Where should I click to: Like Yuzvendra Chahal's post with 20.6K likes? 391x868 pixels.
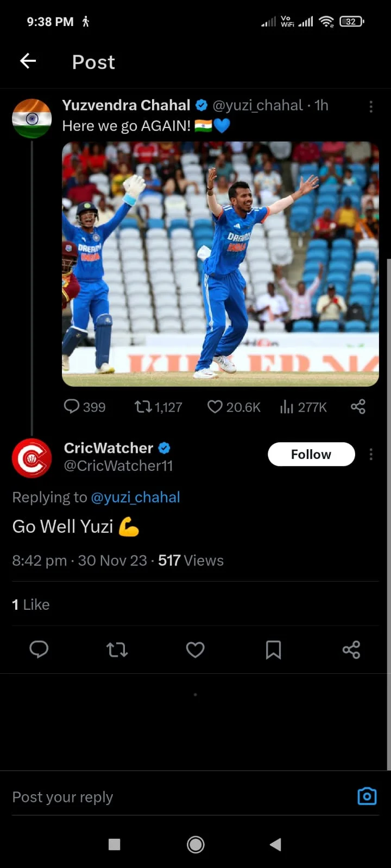[216, 406]
